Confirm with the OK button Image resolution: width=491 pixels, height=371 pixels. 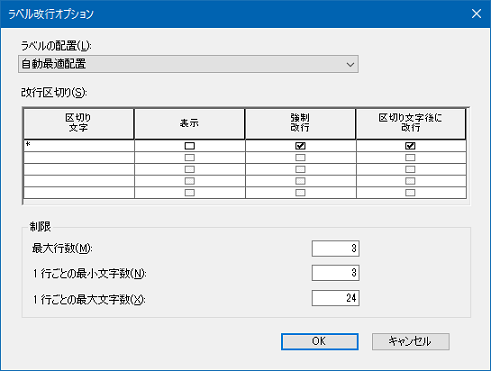tap(320, 341)
